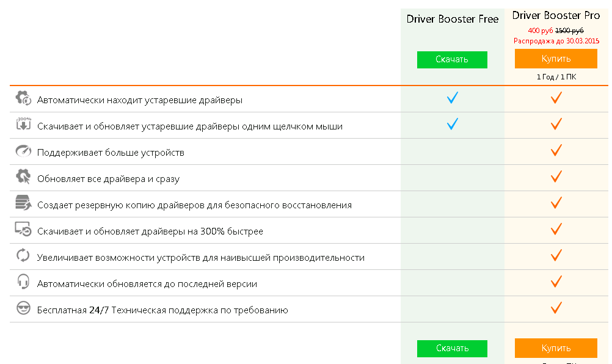The width and height of the screenshot is (612, 364).
Task: Click the orange 'Купить' button below the feature list
Action: tap(556, 348)
